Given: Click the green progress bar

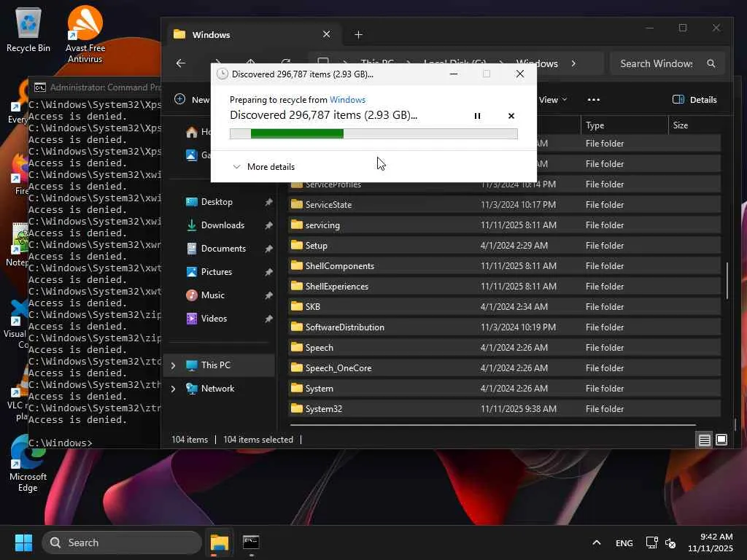Looking at the screenshot, I should coord(373,134).
